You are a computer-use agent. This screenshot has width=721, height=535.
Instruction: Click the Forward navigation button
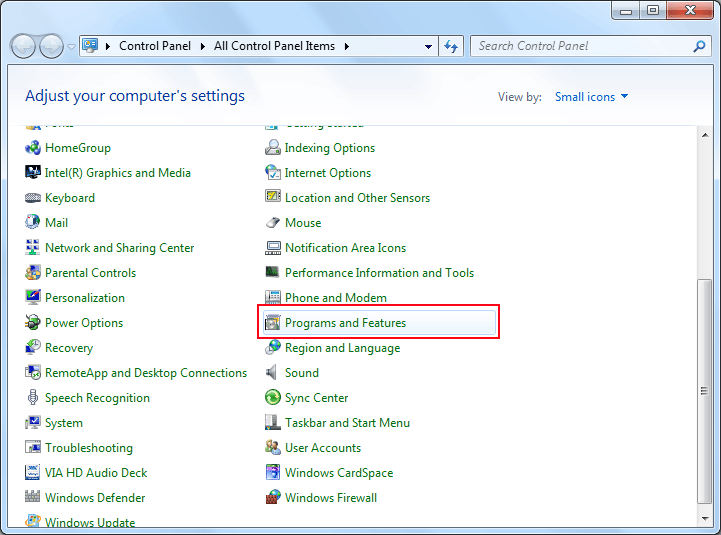tap(52, 46)
